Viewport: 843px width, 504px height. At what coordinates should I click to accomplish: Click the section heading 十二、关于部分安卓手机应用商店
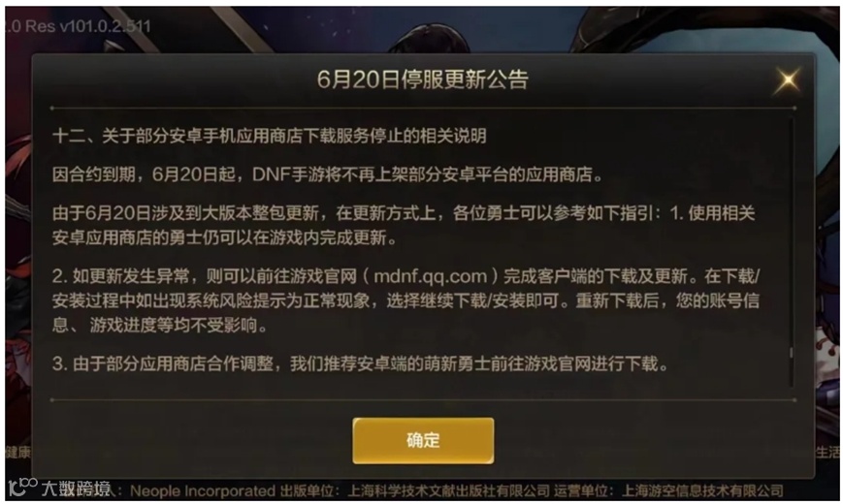click(270, 136)
